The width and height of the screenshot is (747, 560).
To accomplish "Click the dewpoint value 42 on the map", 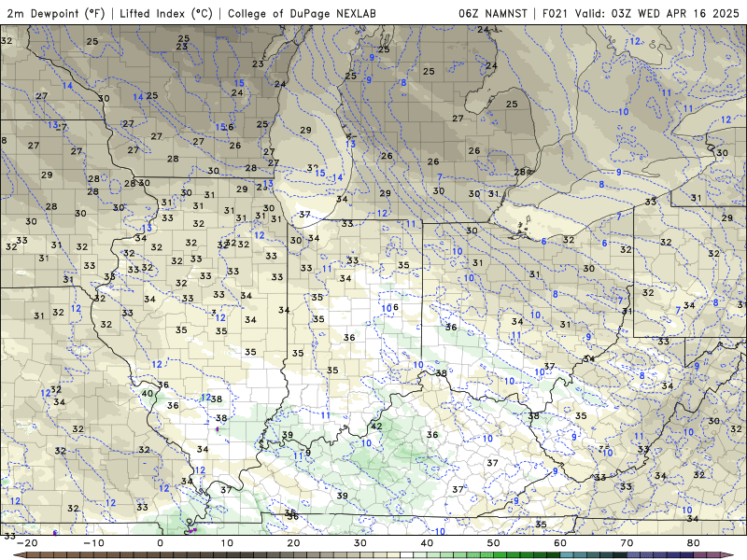I will 376,427.
